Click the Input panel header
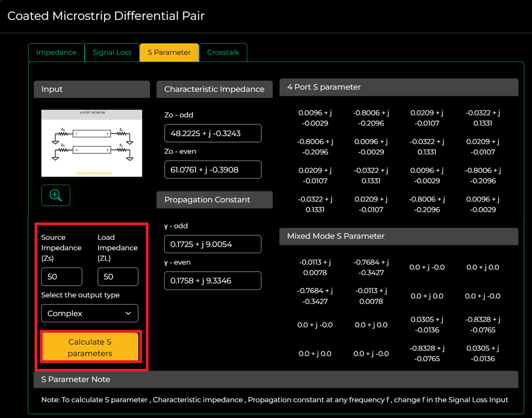Viewport: 532px width, 418px height. (x=92, y=89)
